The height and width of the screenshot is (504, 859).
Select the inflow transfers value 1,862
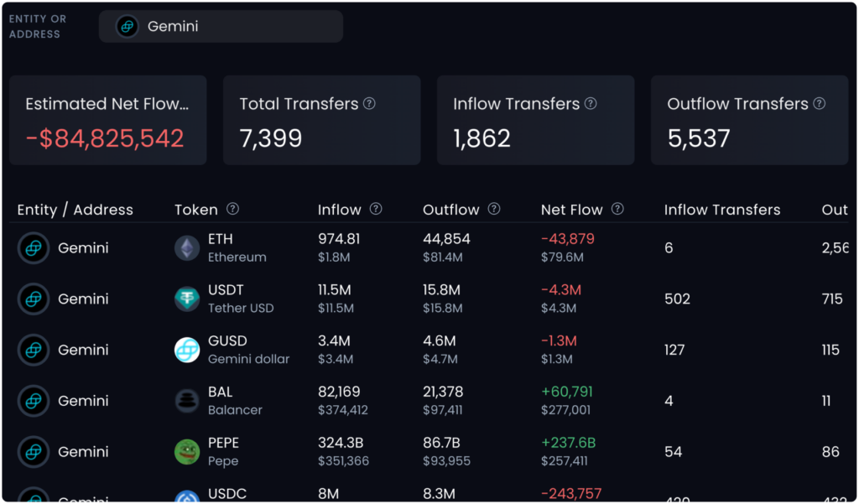[x=482, y=138]
